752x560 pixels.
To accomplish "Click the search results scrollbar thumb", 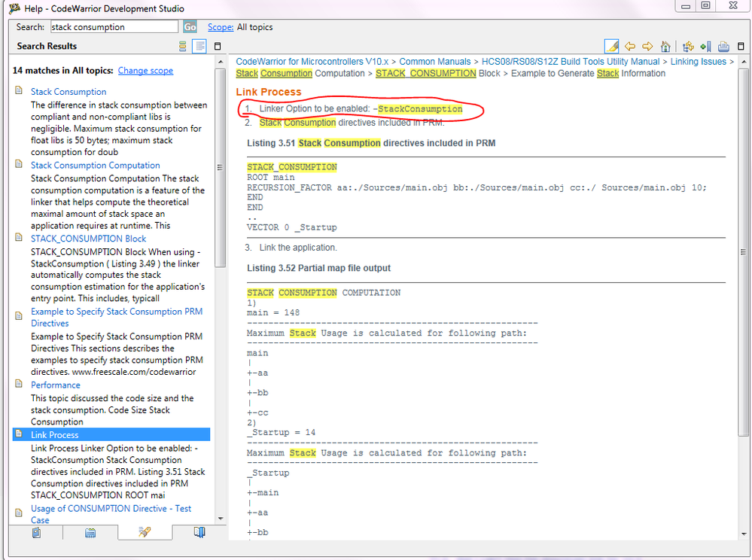I will [220, 167].
